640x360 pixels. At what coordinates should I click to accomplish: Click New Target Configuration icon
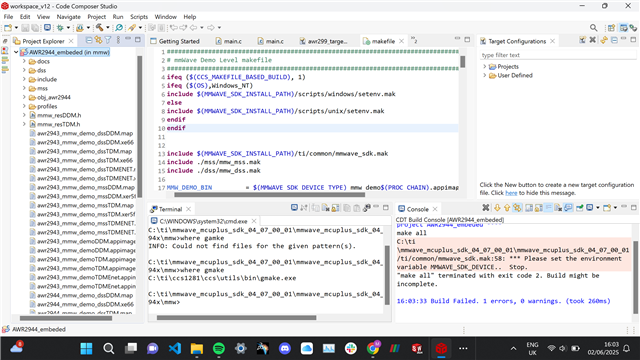point(582,40)
